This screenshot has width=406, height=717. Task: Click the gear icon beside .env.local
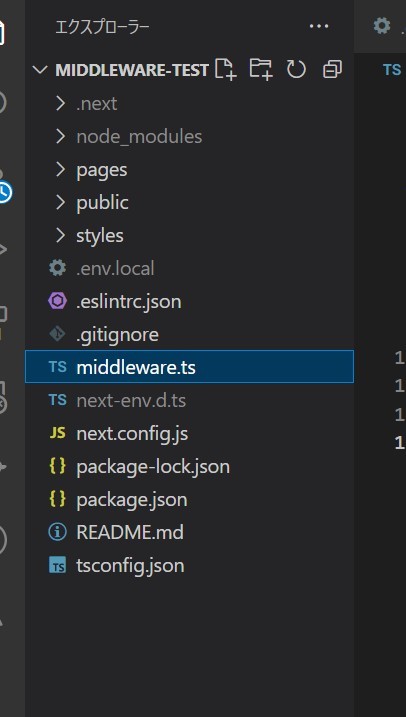click(58, 268)
